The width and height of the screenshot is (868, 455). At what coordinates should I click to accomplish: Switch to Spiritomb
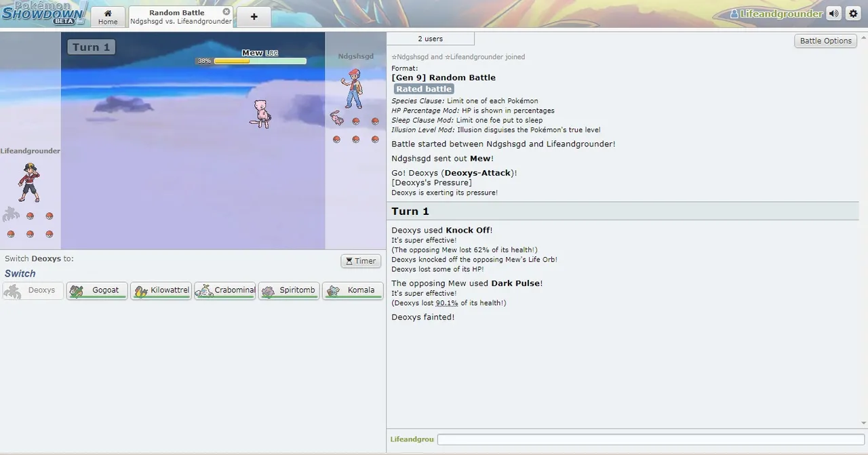coord(289,290)
